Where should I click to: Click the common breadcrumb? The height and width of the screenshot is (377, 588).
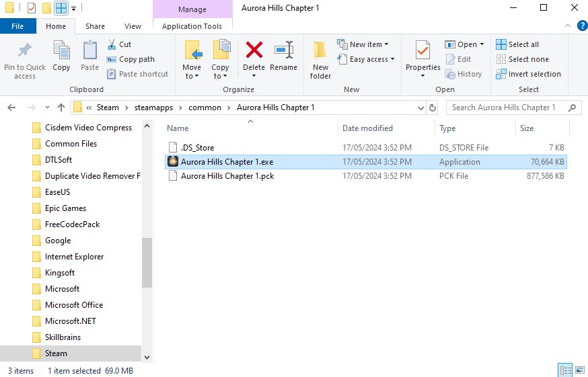205,108
